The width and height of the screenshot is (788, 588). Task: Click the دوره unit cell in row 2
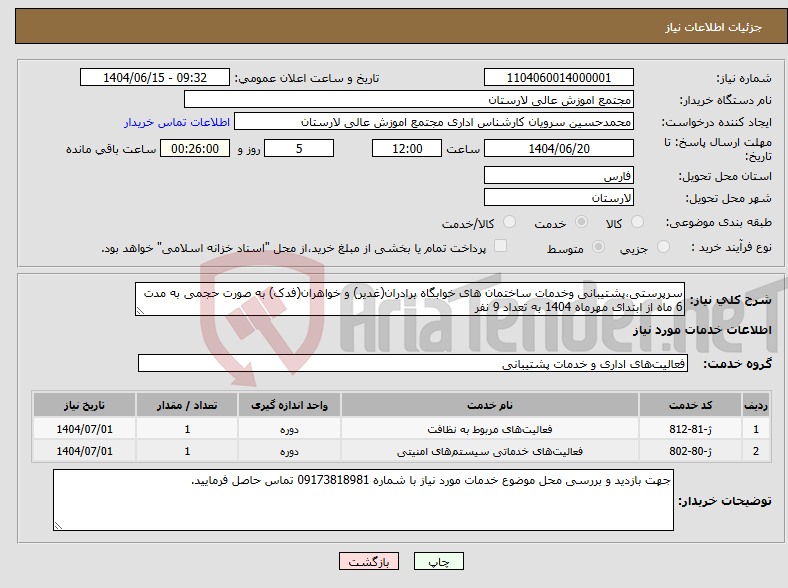[x=289, y=451]
